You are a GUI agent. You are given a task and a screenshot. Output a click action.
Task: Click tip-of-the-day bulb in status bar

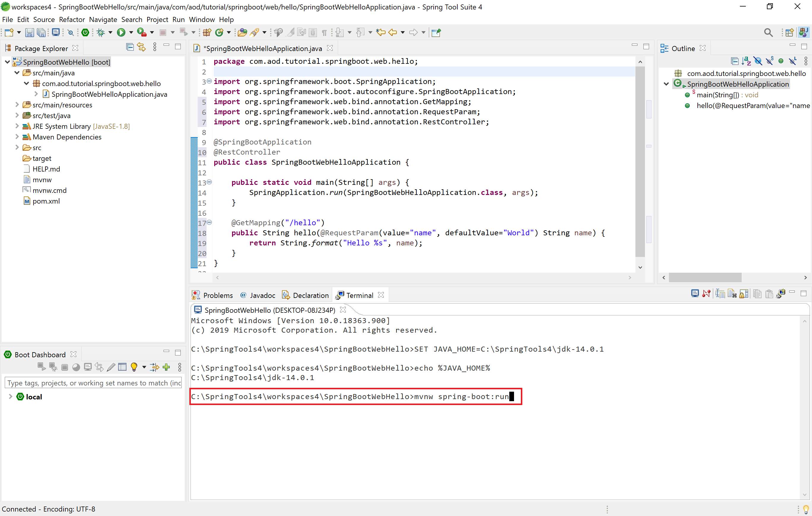click(805, 509)
